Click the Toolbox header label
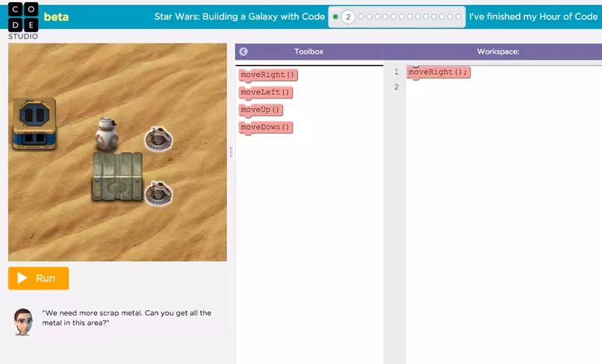 (x=308, y=51)
